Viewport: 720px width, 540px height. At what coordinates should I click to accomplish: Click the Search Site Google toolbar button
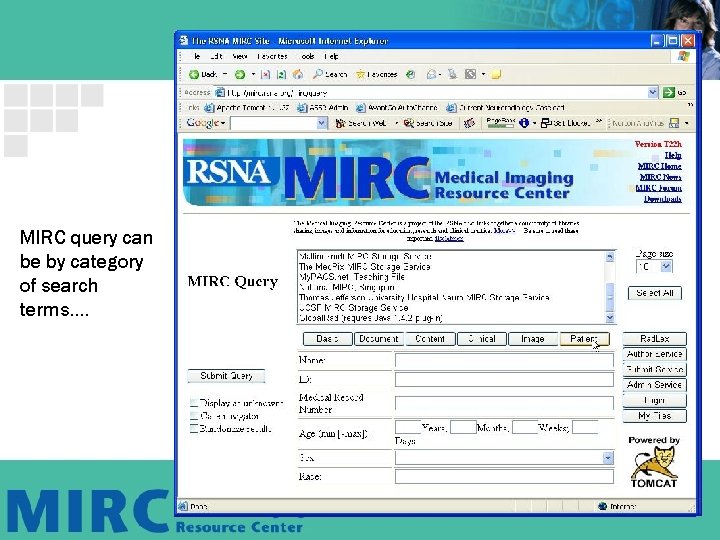click(x=428, y=123)
